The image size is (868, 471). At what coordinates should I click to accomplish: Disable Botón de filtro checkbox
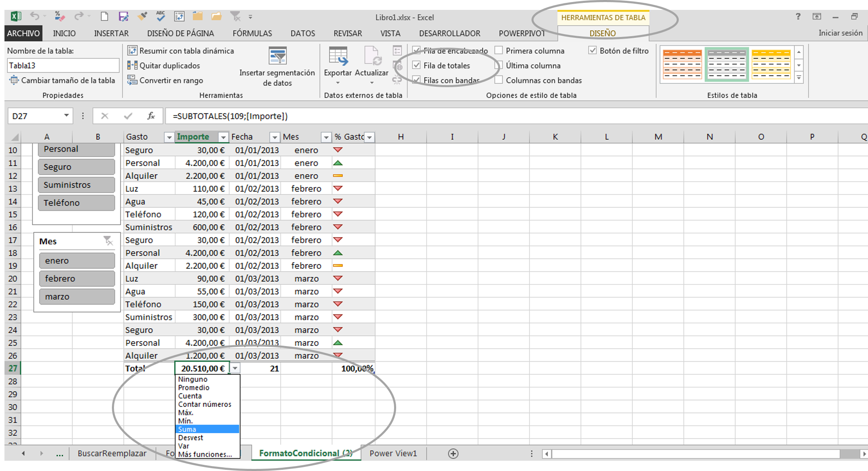(x=592, y=51)
